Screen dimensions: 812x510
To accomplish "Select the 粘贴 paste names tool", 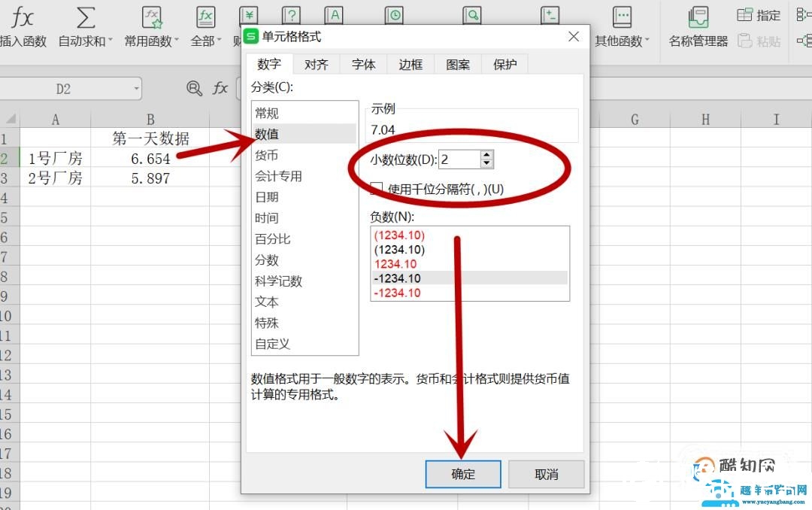I will coord(759,41).
